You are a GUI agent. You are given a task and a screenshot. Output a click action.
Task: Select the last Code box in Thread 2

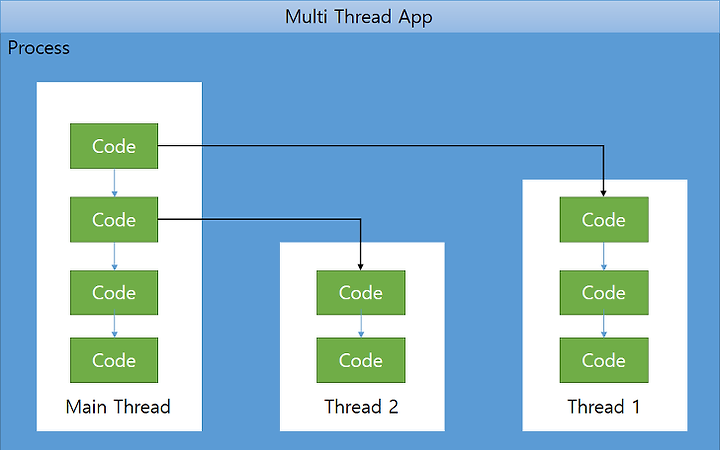[361, 360]
